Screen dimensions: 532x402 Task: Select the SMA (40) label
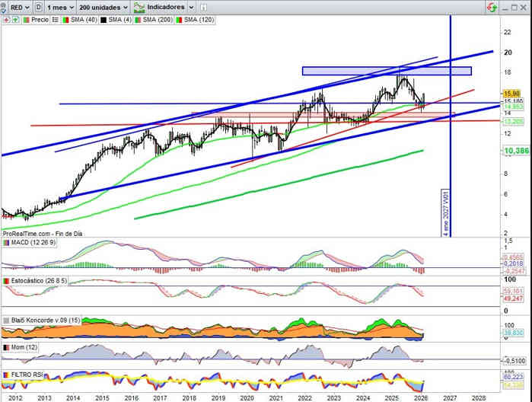81,19
